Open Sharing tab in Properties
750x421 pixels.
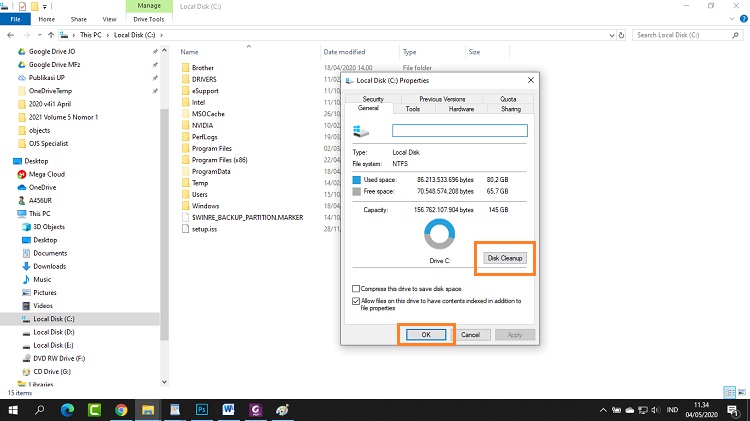click(510, 109)
